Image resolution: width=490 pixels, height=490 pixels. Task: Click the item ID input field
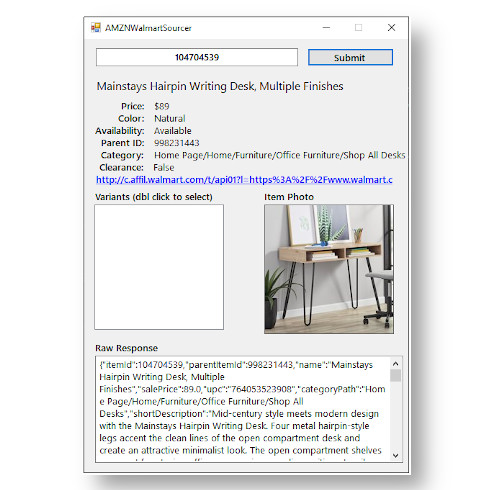point(197,57)
